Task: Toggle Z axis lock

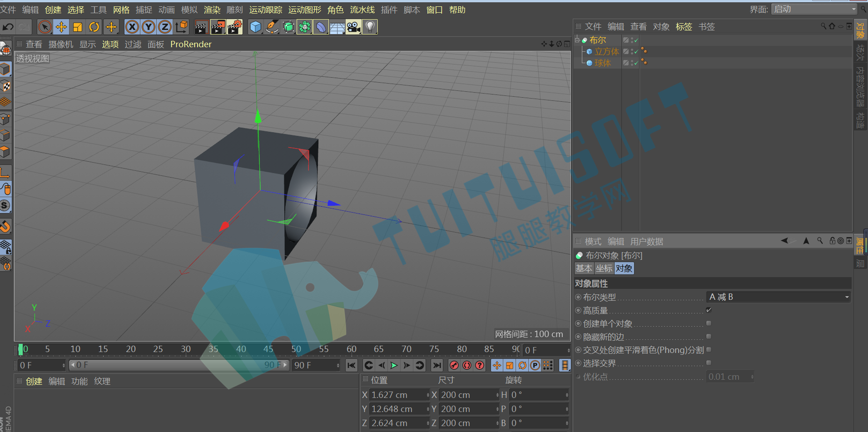Action: (x=165, y=27)
